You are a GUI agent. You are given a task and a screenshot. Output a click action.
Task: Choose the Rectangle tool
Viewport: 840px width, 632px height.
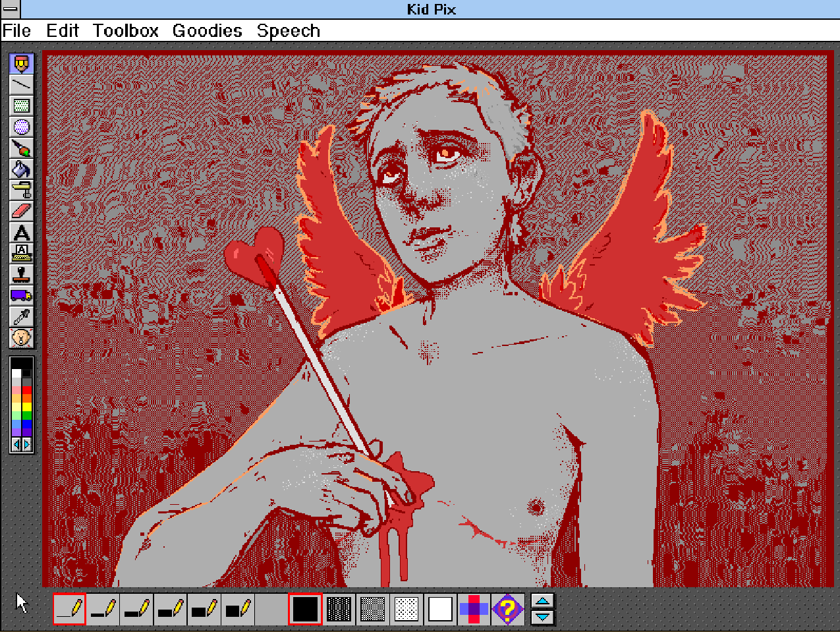tap(22, 106)
